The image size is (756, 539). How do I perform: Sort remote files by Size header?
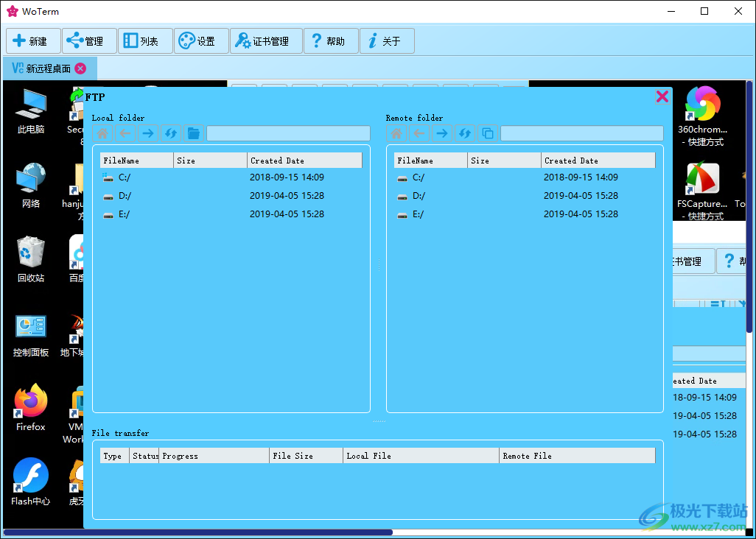[x=504, y=161]
